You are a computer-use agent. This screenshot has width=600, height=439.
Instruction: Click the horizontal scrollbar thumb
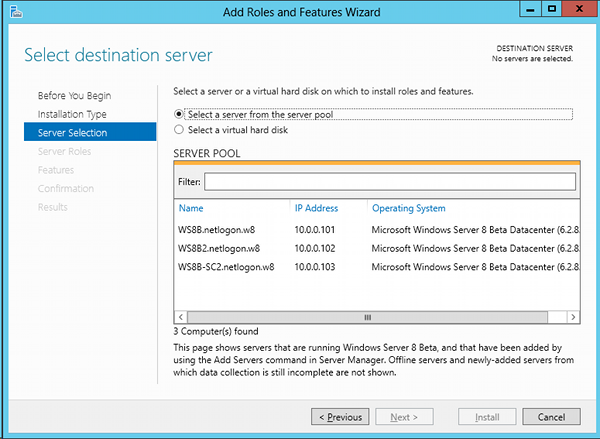pos(367,317)
